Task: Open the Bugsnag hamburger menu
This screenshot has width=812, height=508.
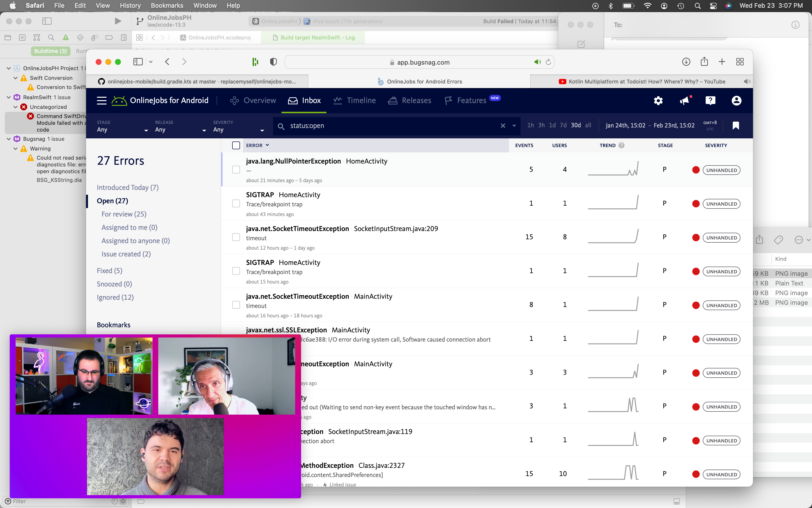Action: tap(101, 100)
